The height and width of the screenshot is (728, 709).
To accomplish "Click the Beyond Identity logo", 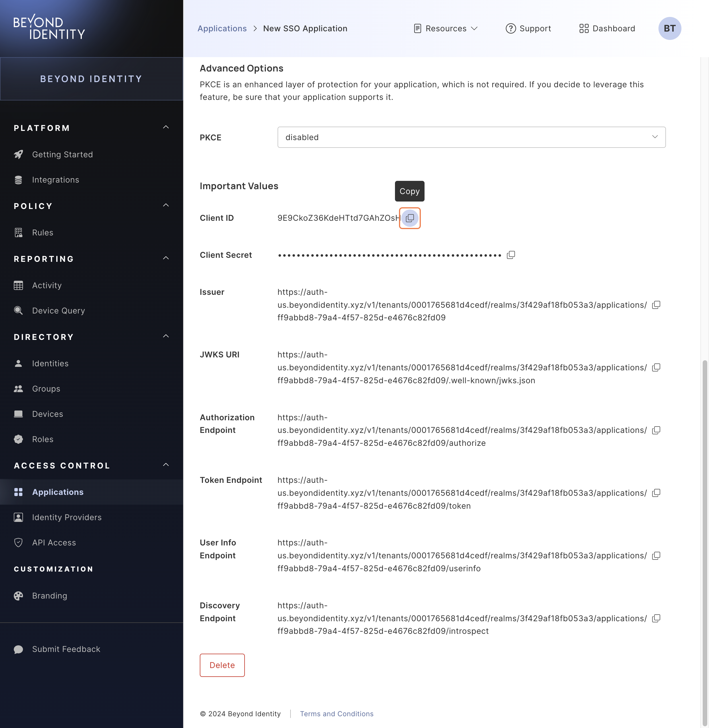I will (x=49, y=27).
